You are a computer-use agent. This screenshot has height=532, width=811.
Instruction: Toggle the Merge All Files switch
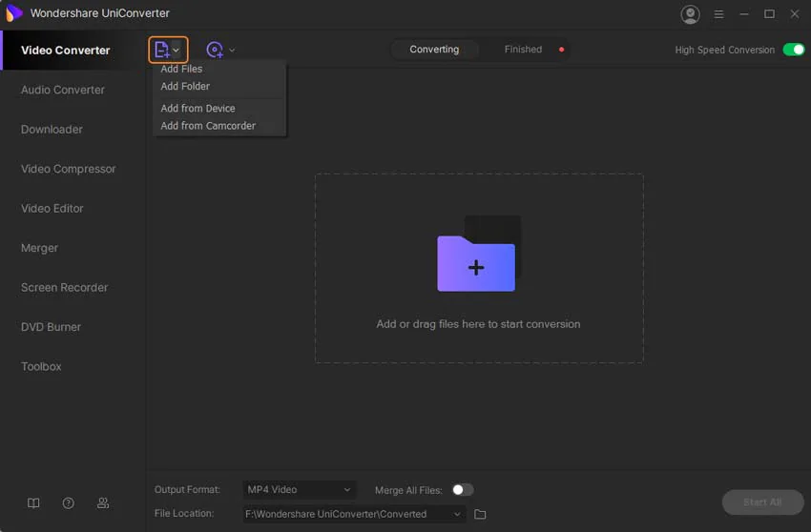[x=463, y=490]
